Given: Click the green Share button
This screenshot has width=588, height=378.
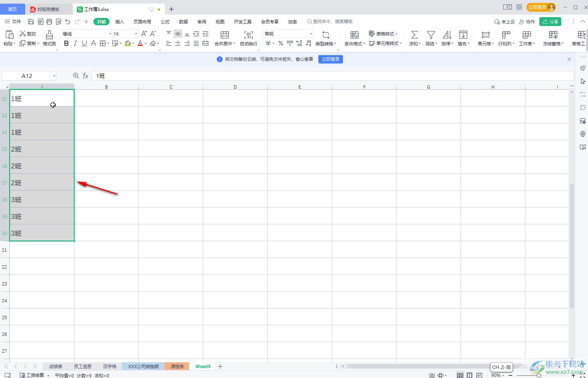Looking at the screenshot, I should coord(550,22).
